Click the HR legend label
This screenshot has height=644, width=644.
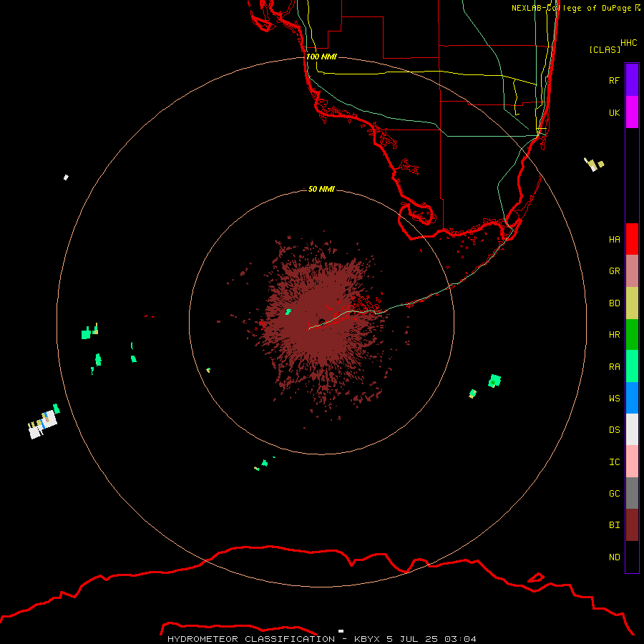(614, 335)
